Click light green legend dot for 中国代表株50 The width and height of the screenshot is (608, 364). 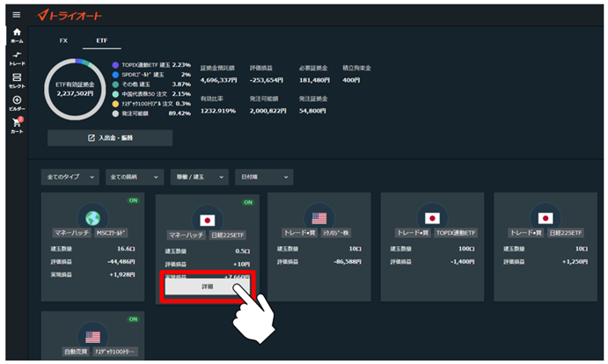115,94
